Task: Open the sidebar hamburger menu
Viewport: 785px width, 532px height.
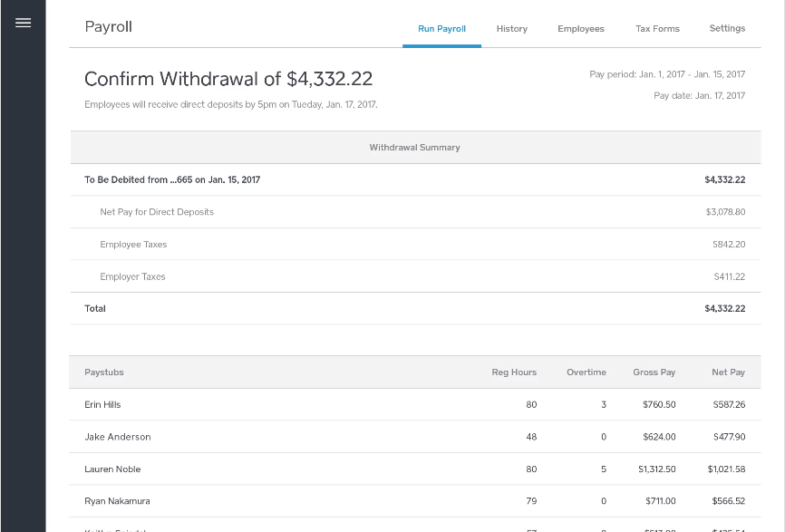Action: click(x=24, y=23)
